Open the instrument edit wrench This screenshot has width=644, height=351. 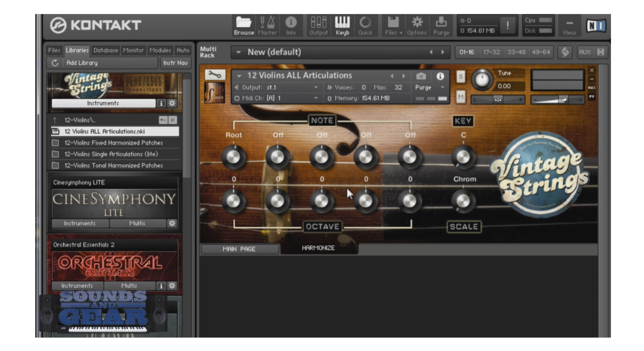tap(215, 75)
